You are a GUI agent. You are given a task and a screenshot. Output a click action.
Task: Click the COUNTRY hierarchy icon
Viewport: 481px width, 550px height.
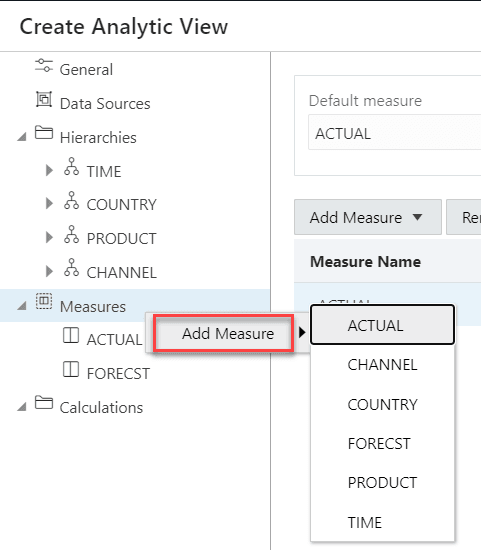point(72,200)
